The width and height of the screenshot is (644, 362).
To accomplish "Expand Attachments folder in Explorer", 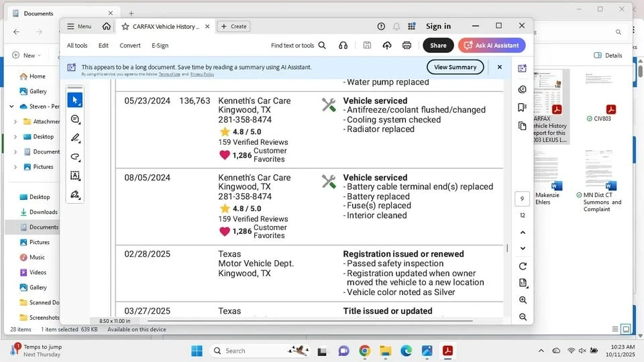I will point(15,121).
